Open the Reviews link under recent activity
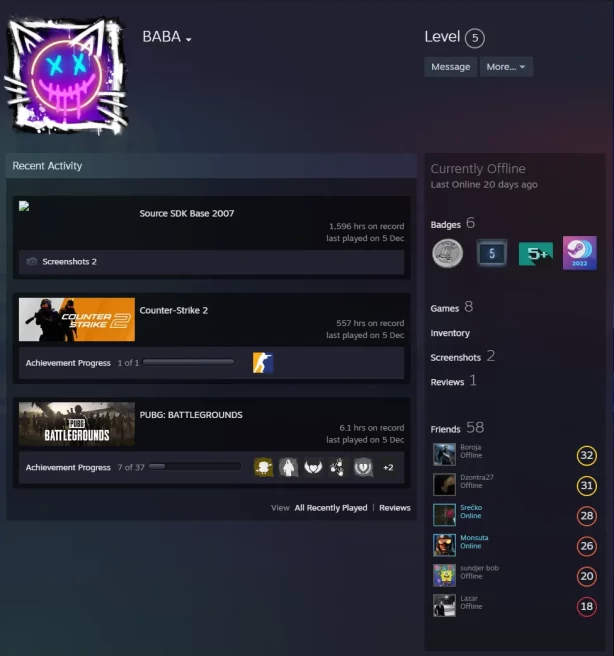 point(395,508)
